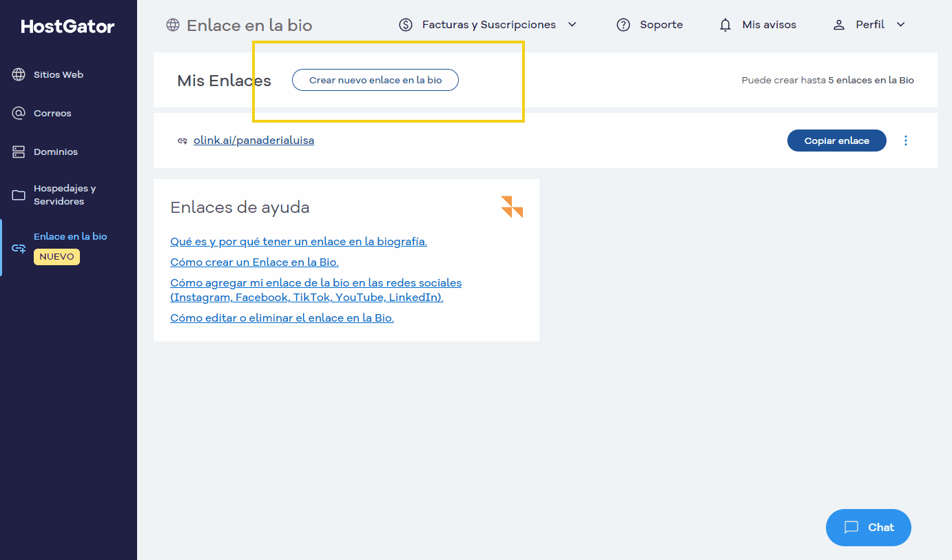The width and height of the screenshot is (952, 560).
Task: Go to Sitios Web section
Action: pos(59,74)
